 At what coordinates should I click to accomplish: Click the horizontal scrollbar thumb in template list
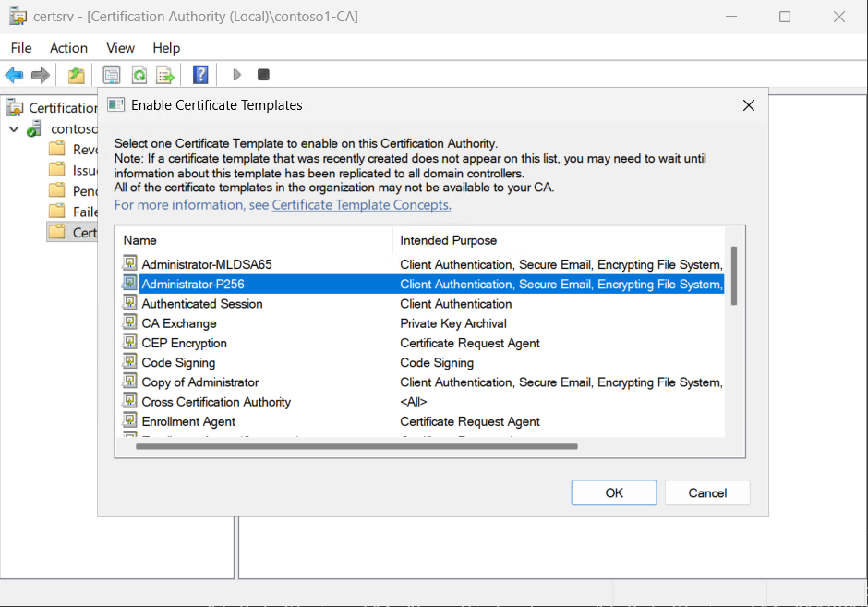click(x=356, y=446)
